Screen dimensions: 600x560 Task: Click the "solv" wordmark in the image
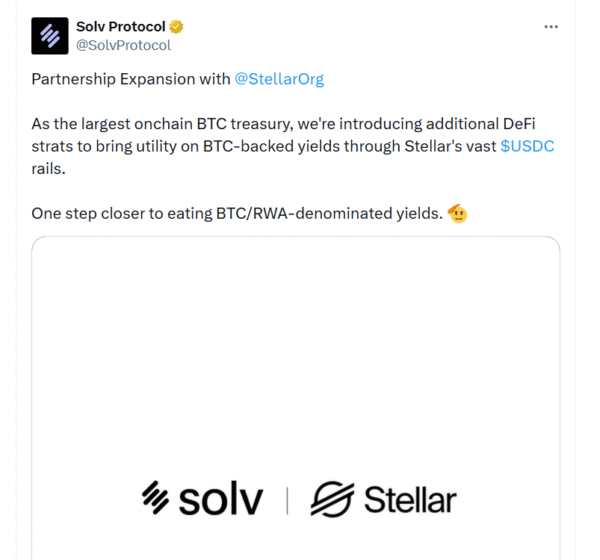221,499
